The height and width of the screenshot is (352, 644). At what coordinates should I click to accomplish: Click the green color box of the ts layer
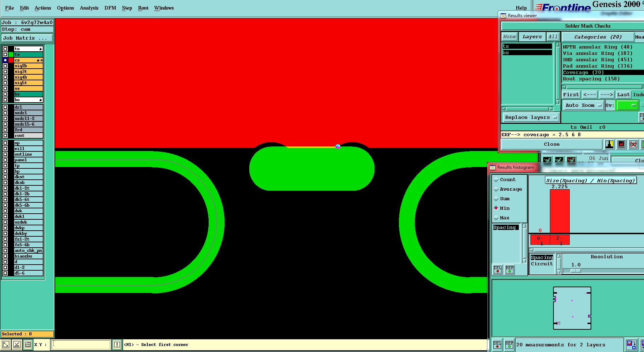[11, 54]
